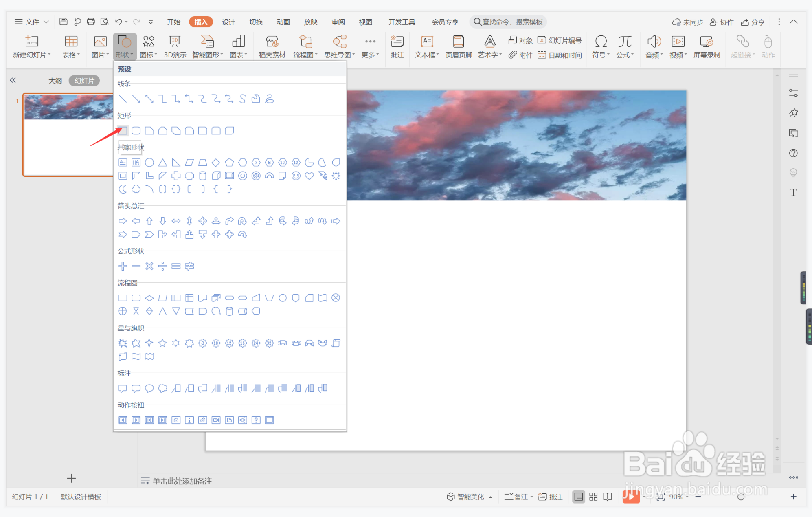The height and width of the screenshot is (517, 812).
Task: Select the five-pointed star shape
Action: click(162, 343)
